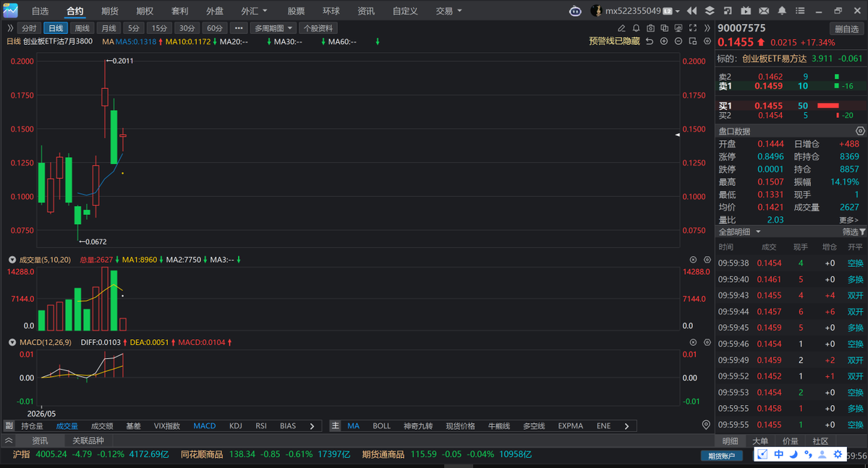Switch to the 价量 tab

pos(791,441)
